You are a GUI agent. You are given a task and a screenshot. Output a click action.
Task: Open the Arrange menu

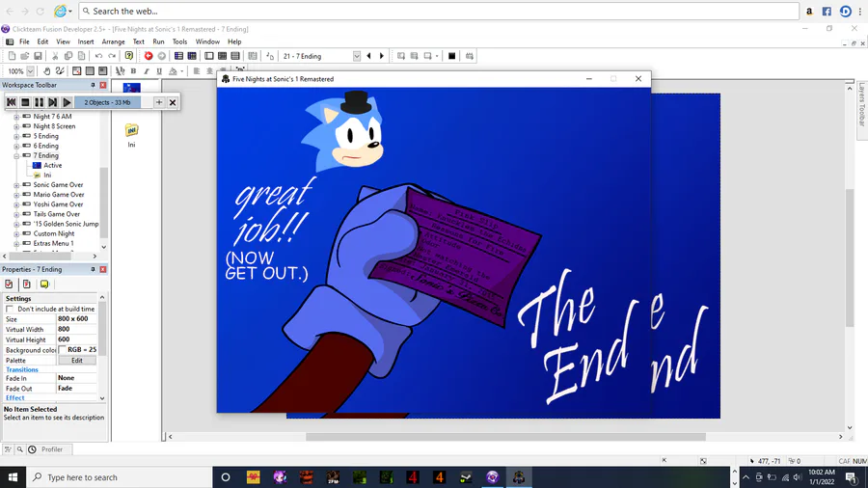(x=114, y=41)
